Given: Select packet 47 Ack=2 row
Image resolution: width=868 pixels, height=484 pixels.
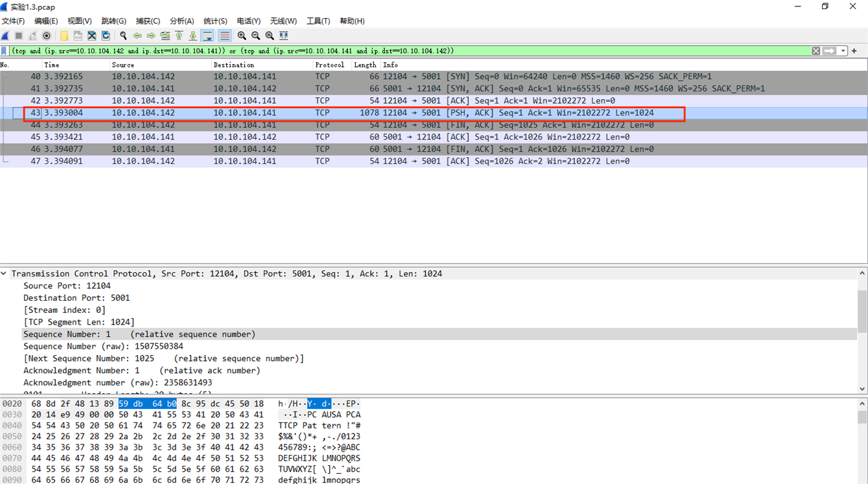Looking at the screenshot, I should pyautogui.click(x=433, y=161).
